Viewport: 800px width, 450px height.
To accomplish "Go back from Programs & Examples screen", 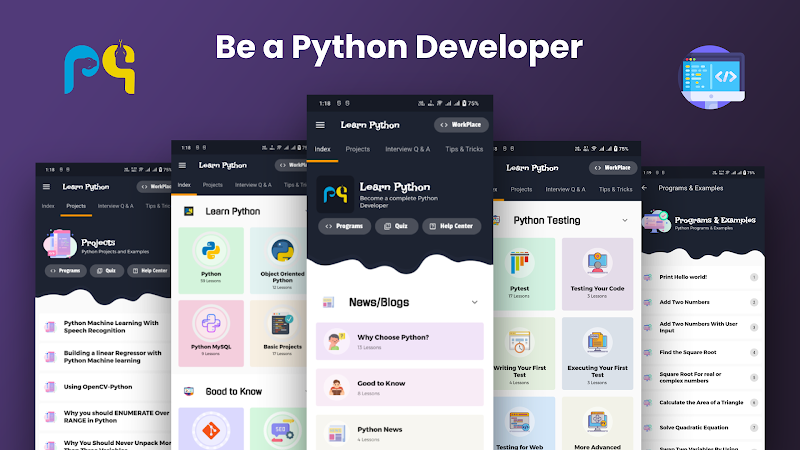I will click(644, 188).
